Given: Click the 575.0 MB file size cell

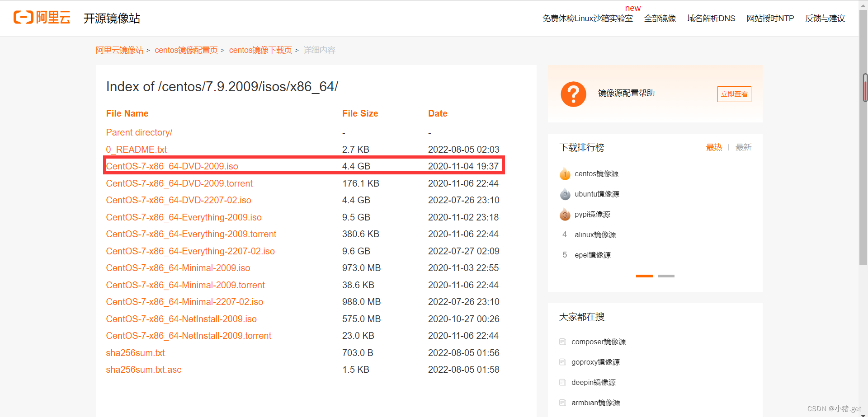Looking at the screenshot, I should 361,319.
